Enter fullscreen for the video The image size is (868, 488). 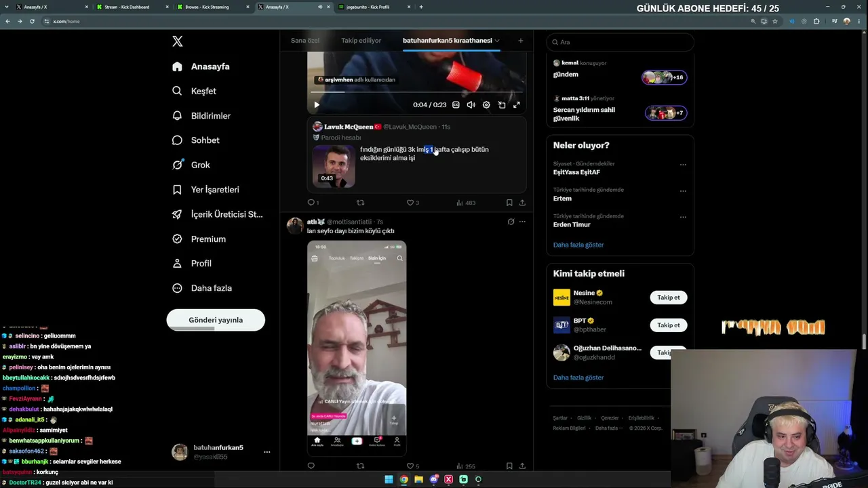point(517,105)
